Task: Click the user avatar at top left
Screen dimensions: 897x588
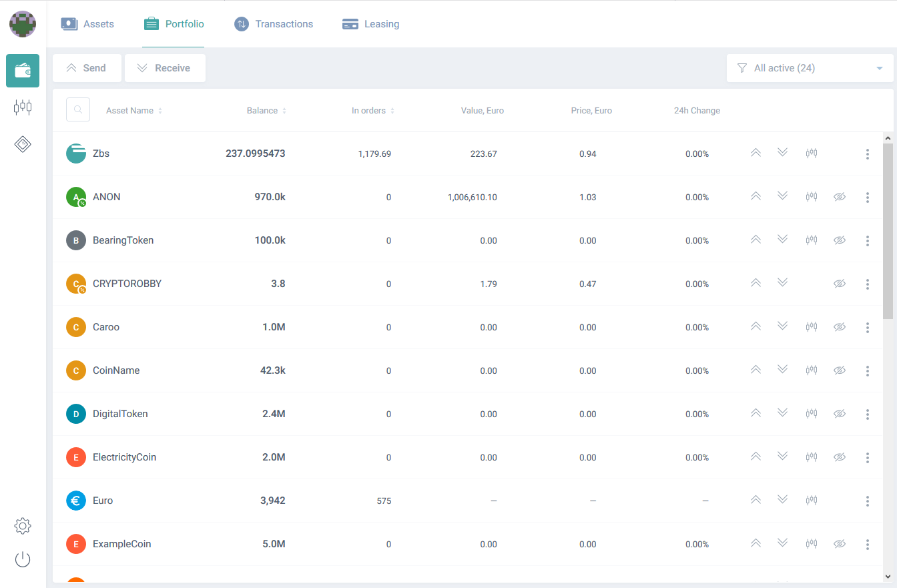Action: pyautogui.click(x=23, y=24)
